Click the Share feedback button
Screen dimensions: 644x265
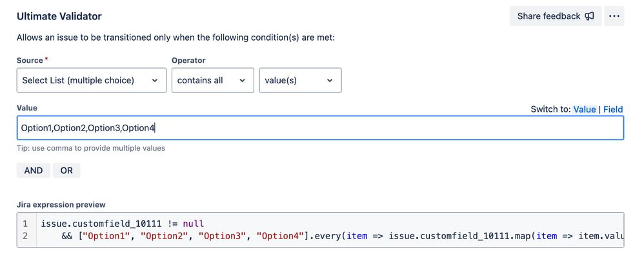(x=556, y=16)
